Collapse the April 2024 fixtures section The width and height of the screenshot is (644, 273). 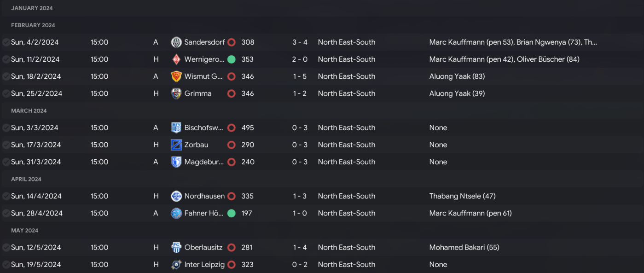26,179
